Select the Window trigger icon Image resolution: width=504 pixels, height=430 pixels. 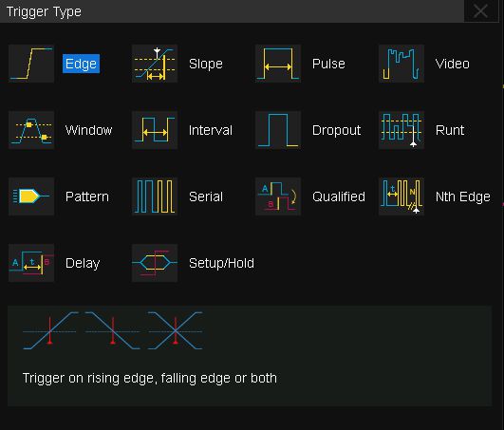31,130
